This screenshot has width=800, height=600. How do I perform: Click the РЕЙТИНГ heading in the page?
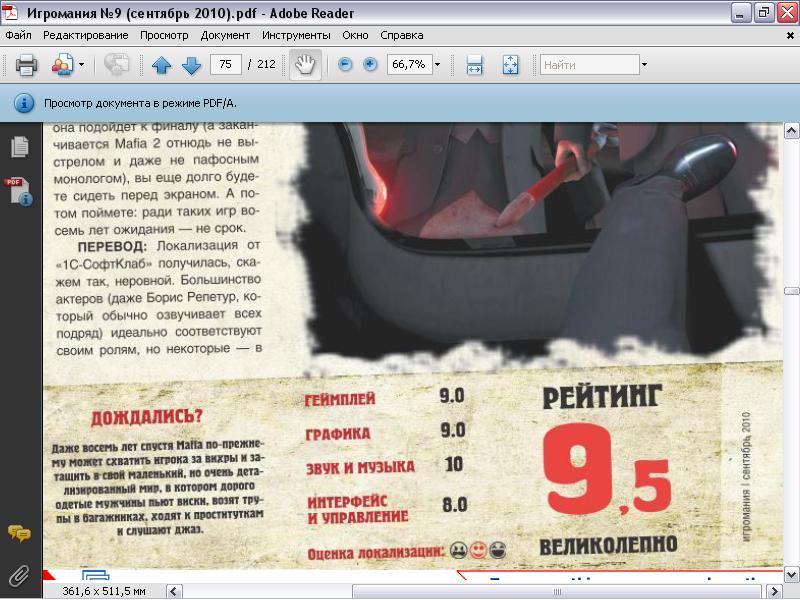click(603, 396)
